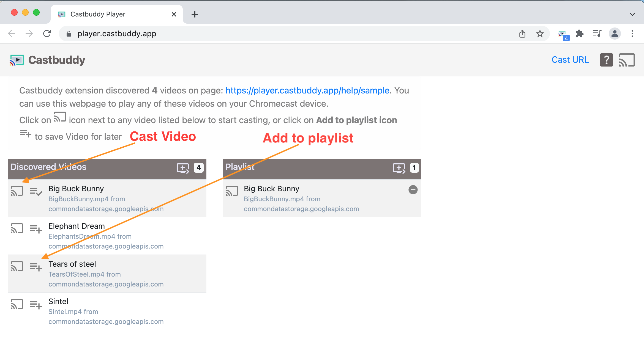Viewport: 644px width, 342px height.
Task: Click the Playlist header add-to-queue icon
Action: tap(399, 168)
